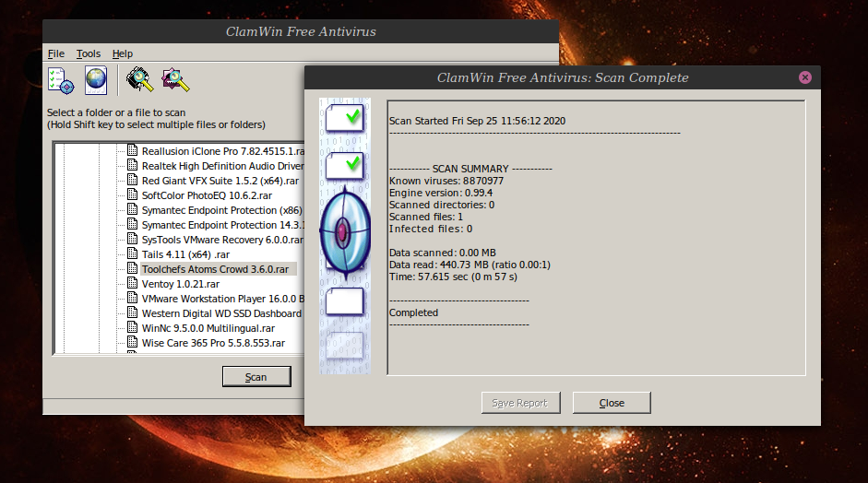
Task: Click the 'Engine version: 0.99.4' line
Action: 441,193
